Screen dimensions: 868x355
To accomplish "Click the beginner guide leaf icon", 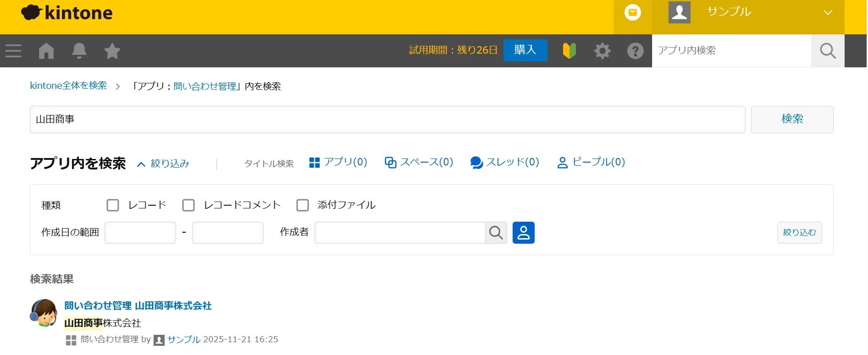I will 569,51.
